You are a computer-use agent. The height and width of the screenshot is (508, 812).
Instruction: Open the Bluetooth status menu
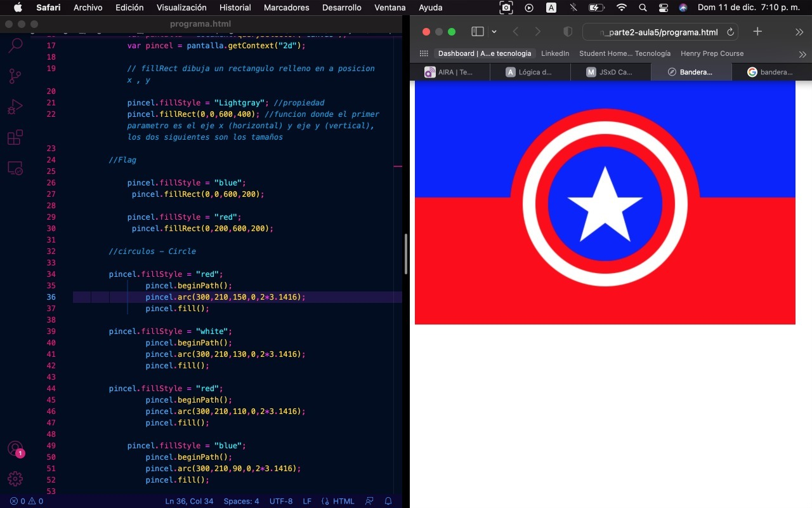573,8
